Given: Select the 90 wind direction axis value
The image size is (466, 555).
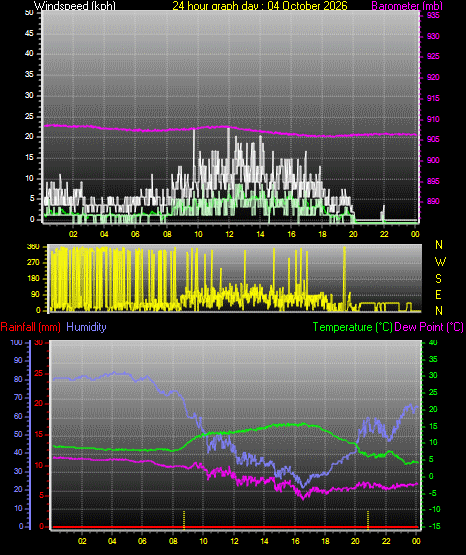Looking at the screenshot, I should coord(36,295).
